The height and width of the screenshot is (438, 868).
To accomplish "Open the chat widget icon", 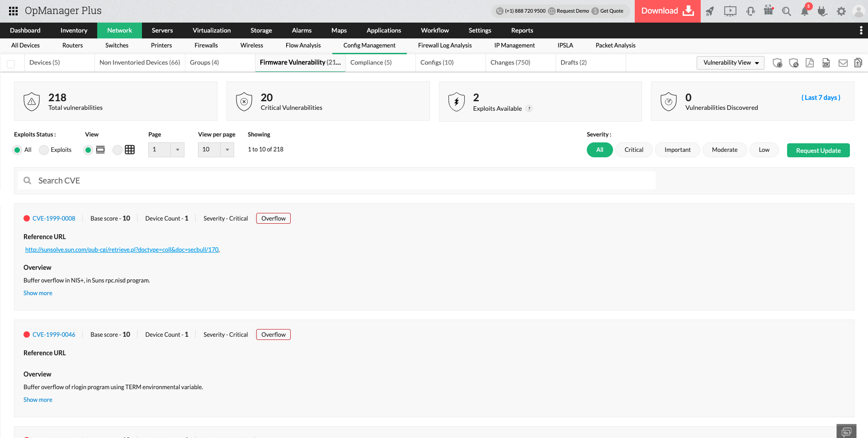I will point(846,431).
